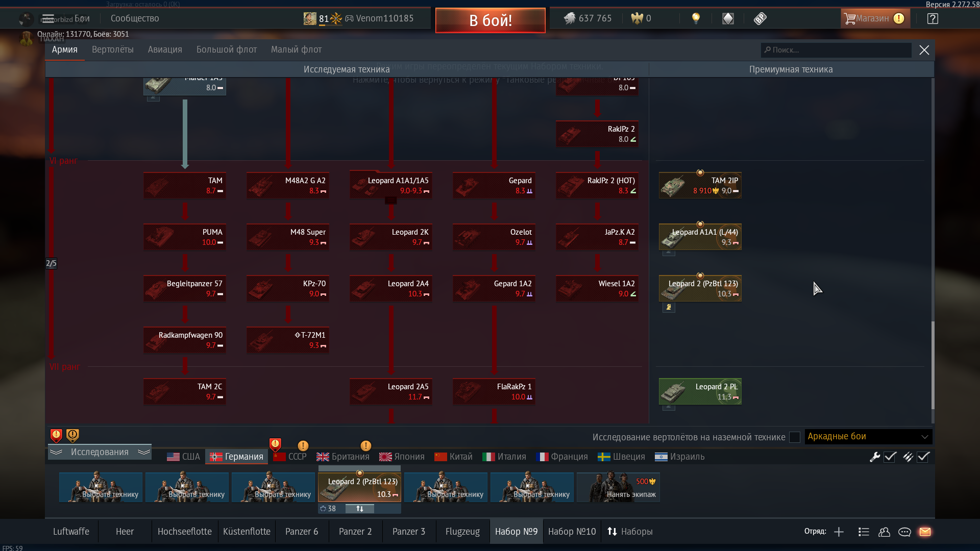Open the Магазин shop button
This screenshot has width=980, height=551.
click(x=875, y=18)
